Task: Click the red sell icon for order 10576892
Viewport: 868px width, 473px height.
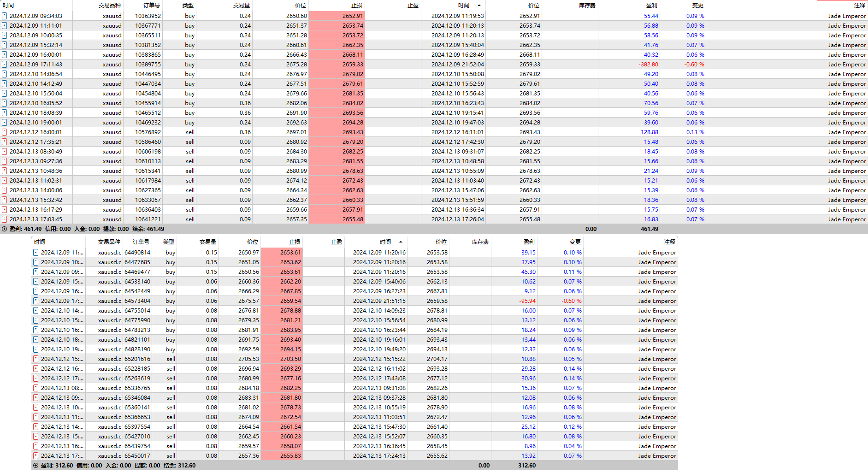Action: 5,132
